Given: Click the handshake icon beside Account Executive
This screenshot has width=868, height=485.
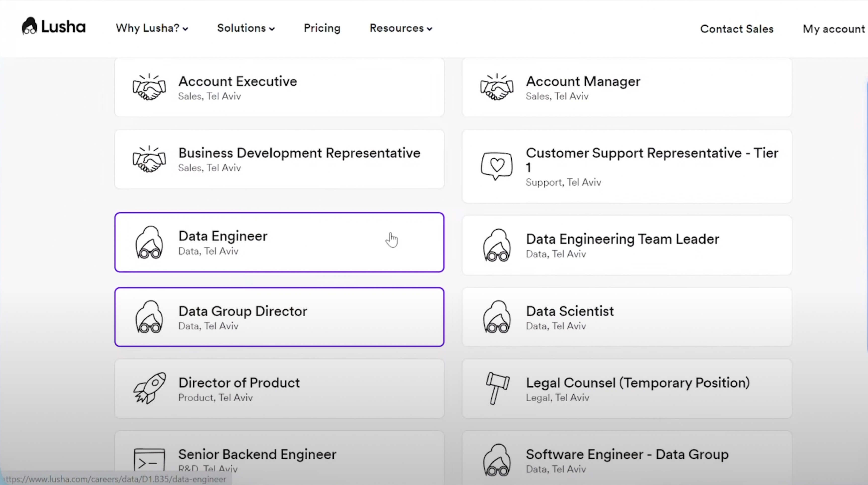Looking at the screenshot, I should click(149, 88).
